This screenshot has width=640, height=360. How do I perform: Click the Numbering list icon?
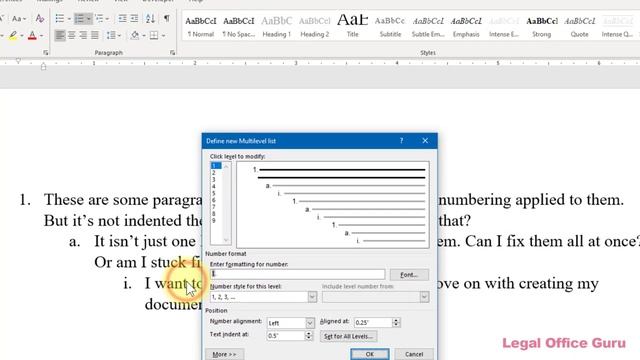[79, 18]
